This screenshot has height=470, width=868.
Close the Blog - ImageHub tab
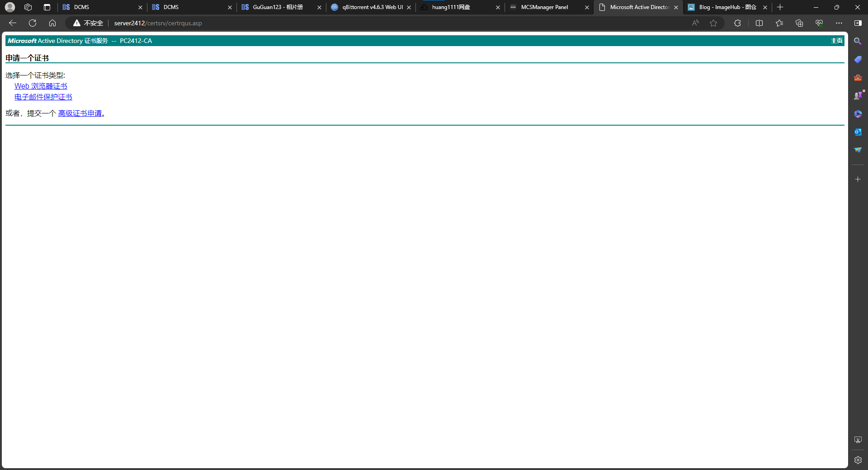tap(765, 7)
